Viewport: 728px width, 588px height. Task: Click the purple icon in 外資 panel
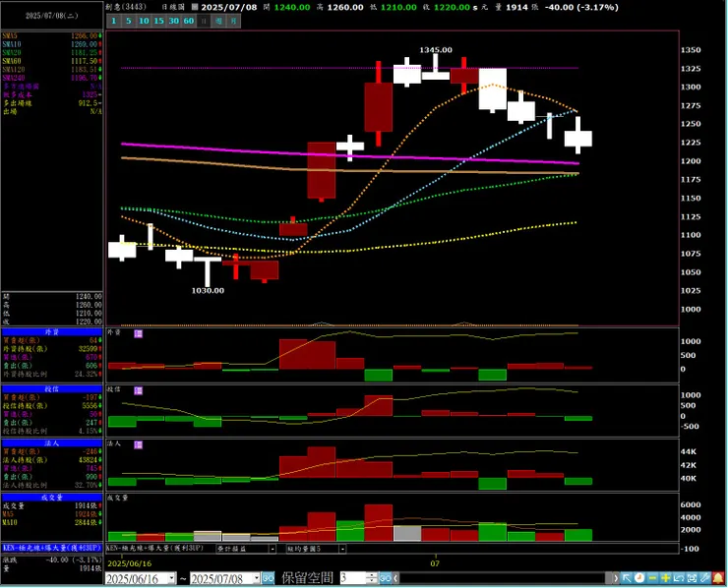pos(139,333)
